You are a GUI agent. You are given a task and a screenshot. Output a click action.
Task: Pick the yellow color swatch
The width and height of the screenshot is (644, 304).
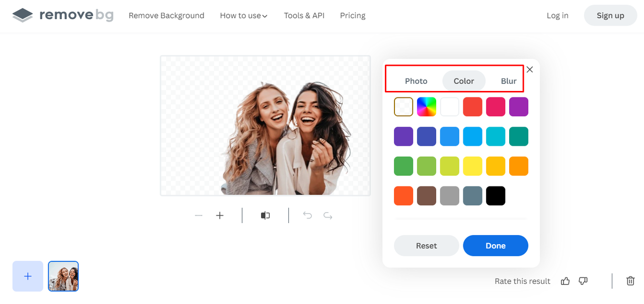(x=473, y=166)
